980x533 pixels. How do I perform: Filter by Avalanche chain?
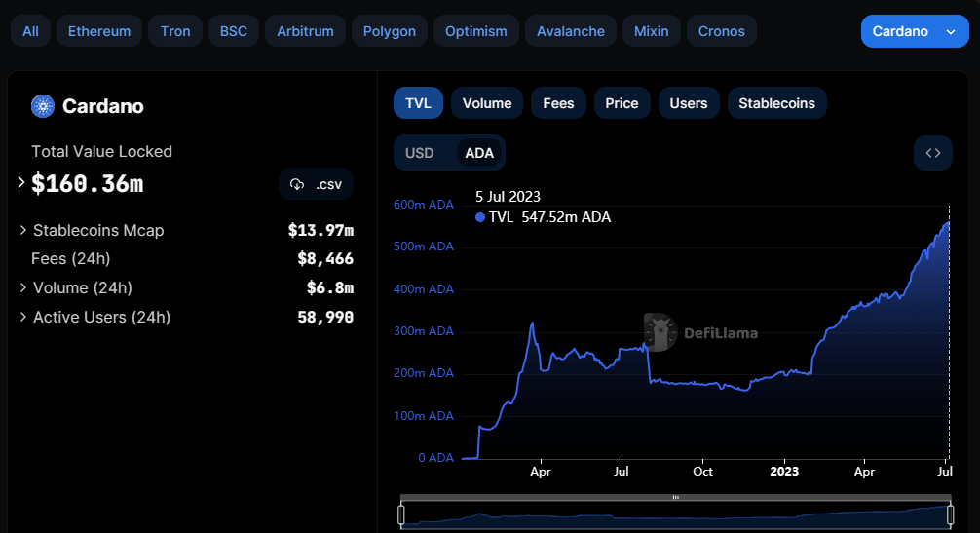click(x=571, y=31)
